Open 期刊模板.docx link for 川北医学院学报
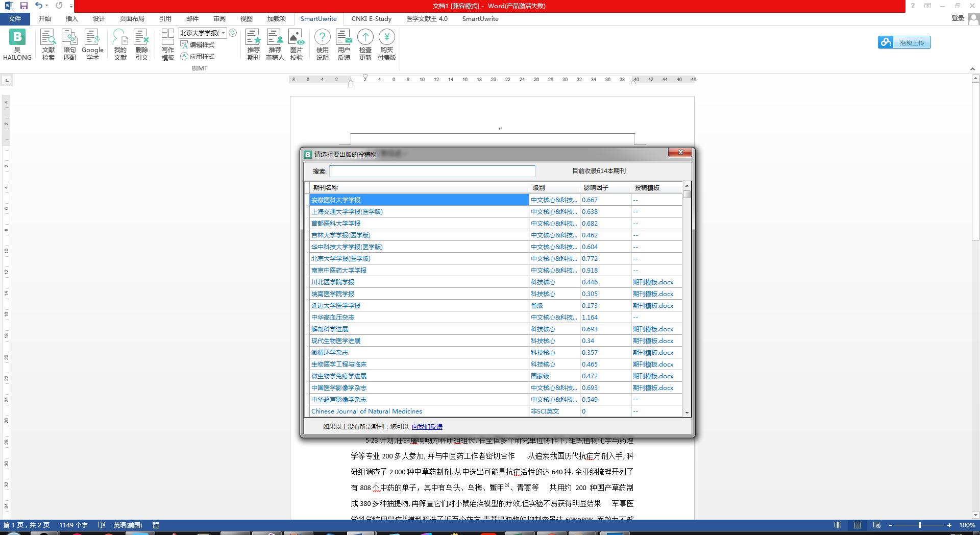Viewport: 980px width, 535px height. [x=653, y=282]
